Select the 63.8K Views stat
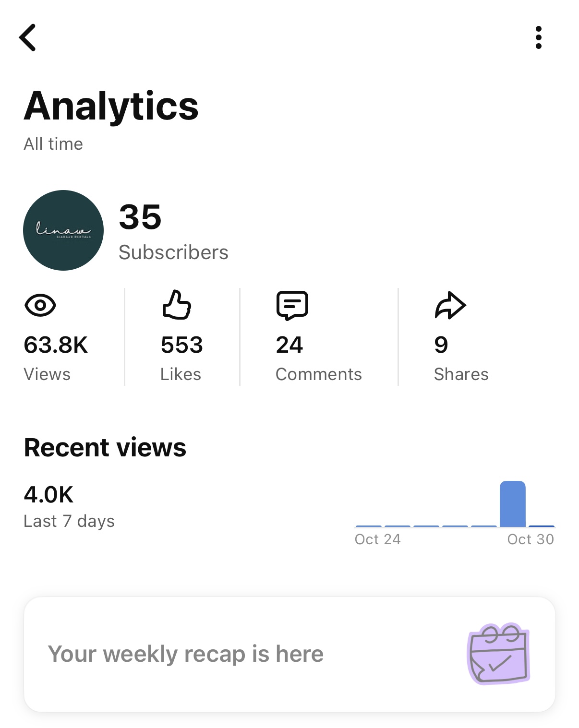The width and height of the screenshot is (579, 728). (x=56, y=345)
